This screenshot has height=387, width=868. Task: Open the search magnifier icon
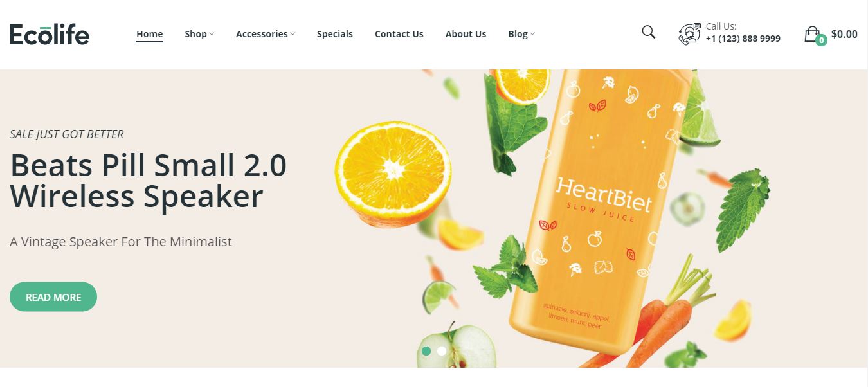(x=648, y=32)
